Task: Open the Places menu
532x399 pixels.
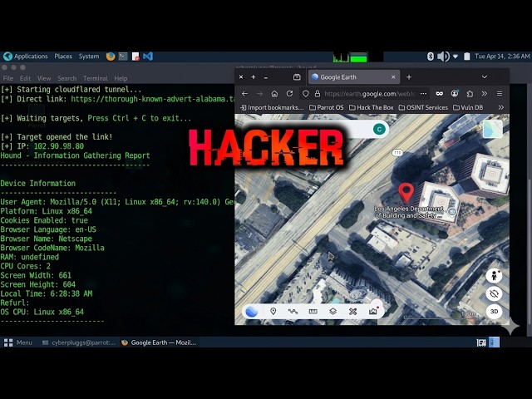Action: (x=63, y=57)
